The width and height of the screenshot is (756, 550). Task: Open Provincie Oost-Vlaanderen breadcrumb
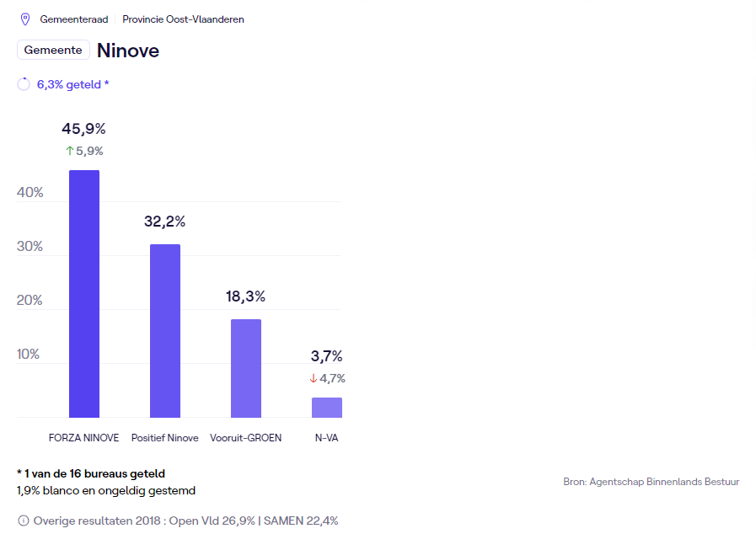coord(183,19)
